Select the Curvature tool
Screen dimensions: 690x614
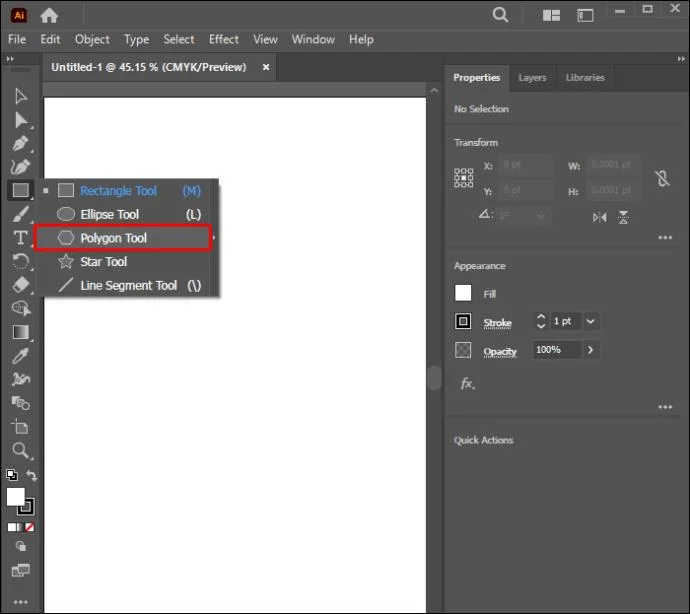(20, 167)
